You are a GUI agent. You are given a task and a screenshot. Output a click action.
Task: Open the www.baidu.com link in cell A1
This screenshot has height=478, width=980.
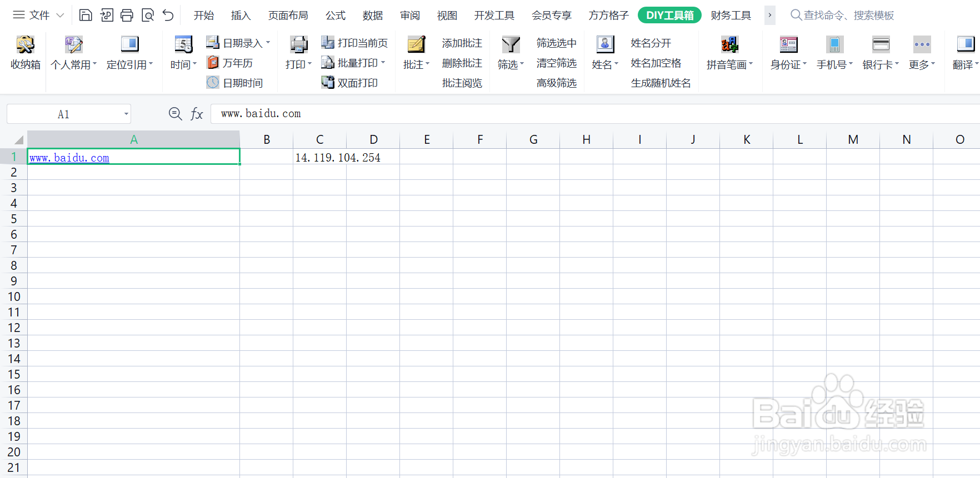(x=69, y=158)
